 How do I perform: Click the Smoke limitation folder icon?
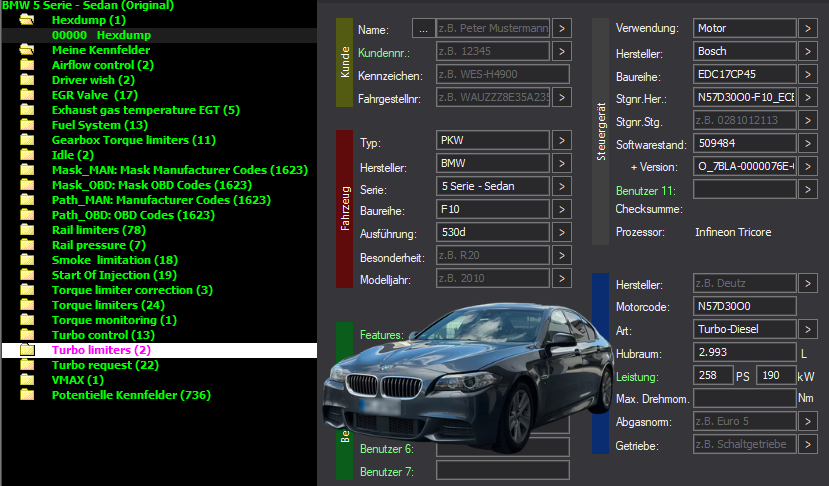[27, 260]
